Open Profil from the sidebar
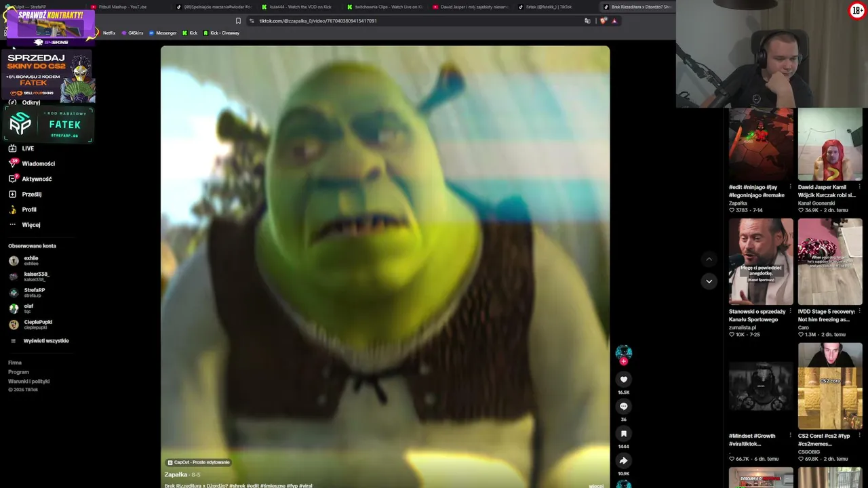 point(22,209)
